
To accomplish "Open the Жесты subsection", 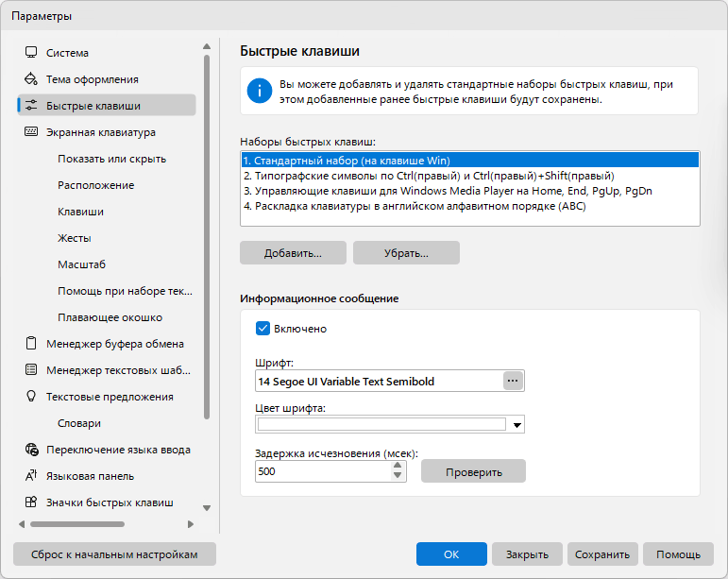I will pos(75,238).
